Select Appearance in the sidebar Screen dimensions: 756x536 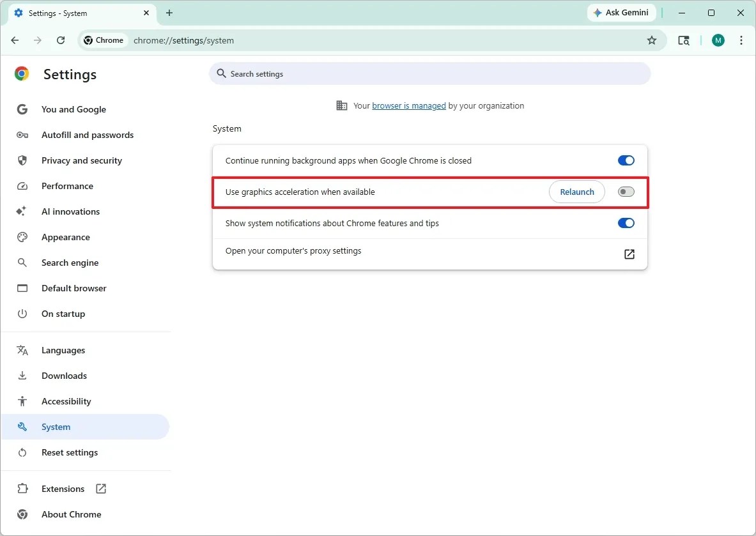point(66,237)
